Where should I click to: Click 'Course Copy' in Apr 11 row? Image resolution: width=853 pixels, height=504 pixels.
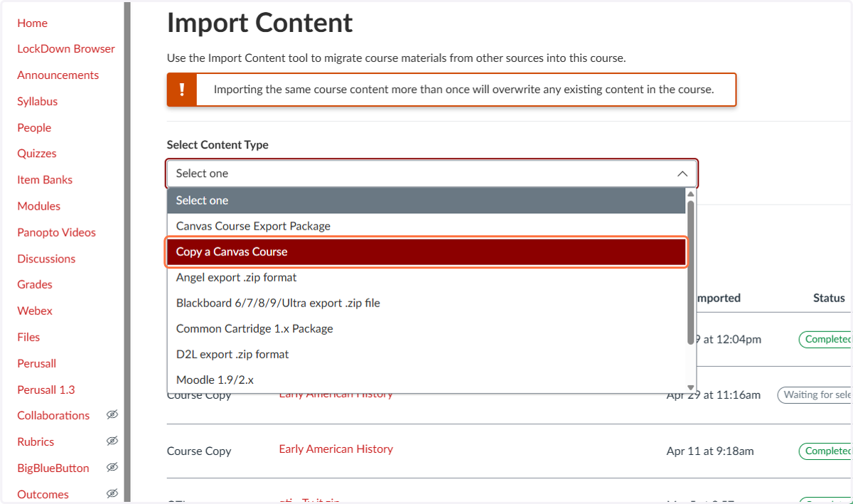199,451
